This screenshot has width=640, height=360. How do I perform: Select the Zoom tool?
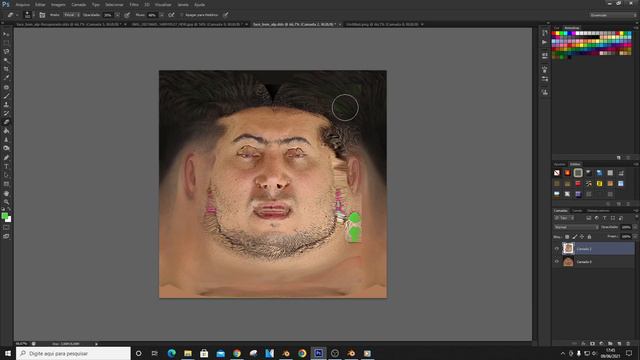(6, 202)
